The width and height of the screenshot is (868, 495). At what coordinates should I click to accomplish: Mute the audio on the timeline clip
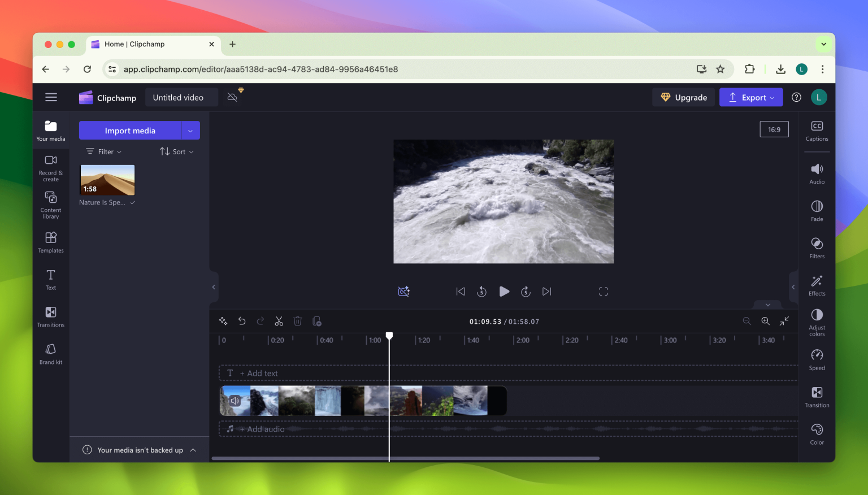235,400
